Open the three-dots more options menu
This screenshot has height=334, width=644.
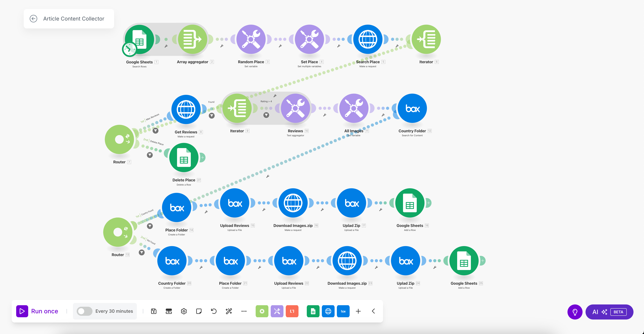pos(244,311)
